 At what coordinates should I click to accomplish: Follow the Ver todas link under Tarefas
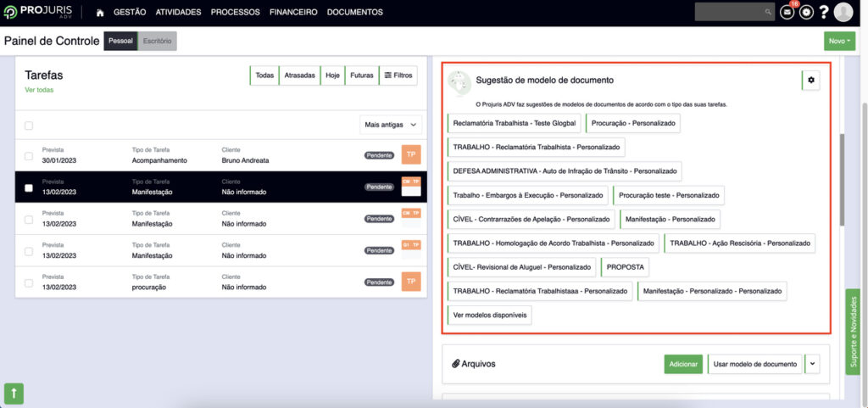[x=39, y=90]
